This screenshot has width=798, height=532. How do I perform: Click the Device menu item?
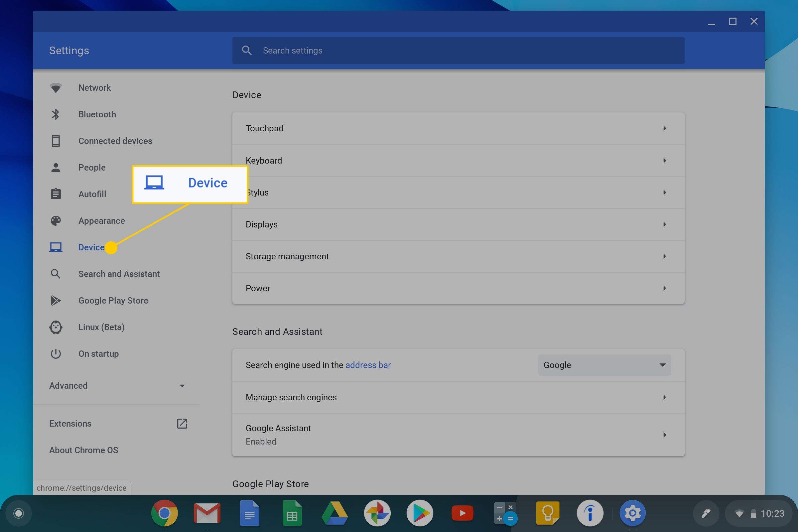pos(92,247)
